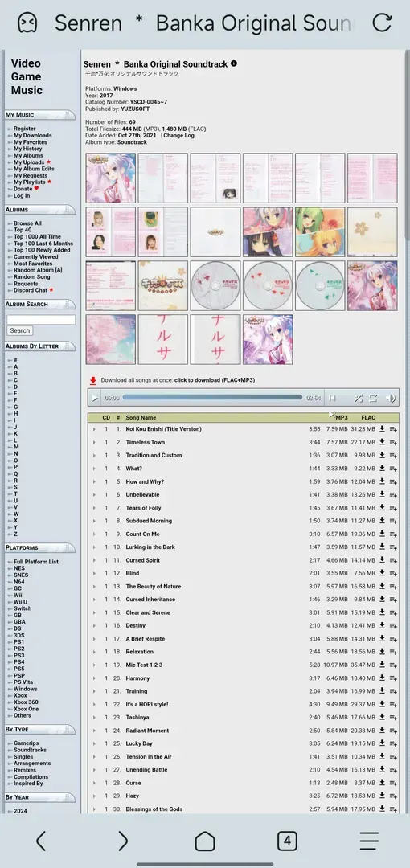The image size is (410, 868).
Task: Add Harmony to a playlist
Action: point(393,678)
